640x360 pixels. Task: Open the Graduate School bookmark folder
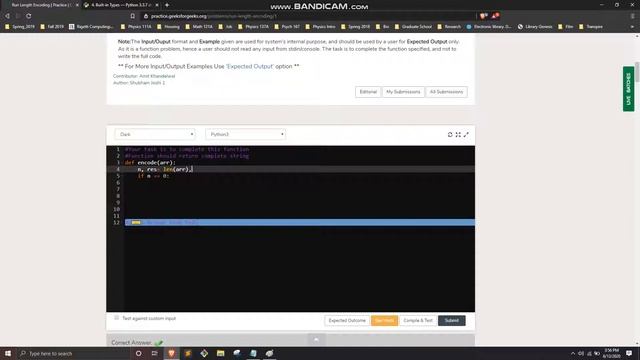[x=413, y=27]
